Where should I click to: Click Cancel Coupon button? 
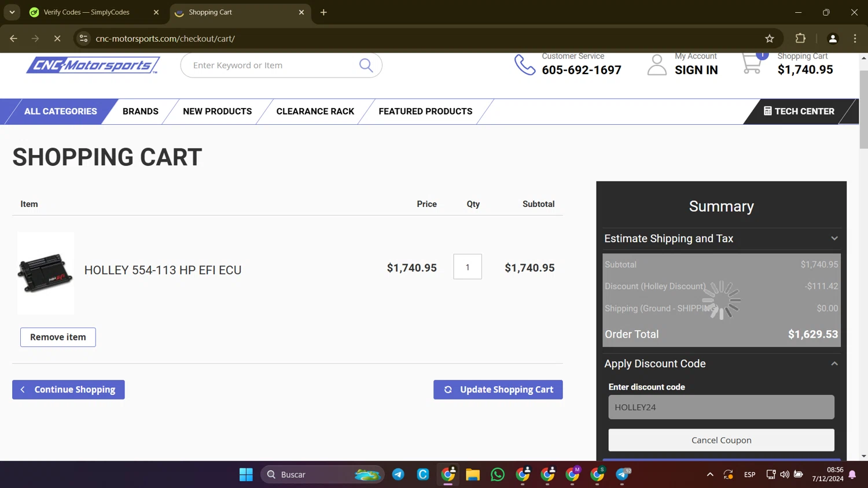721,440
